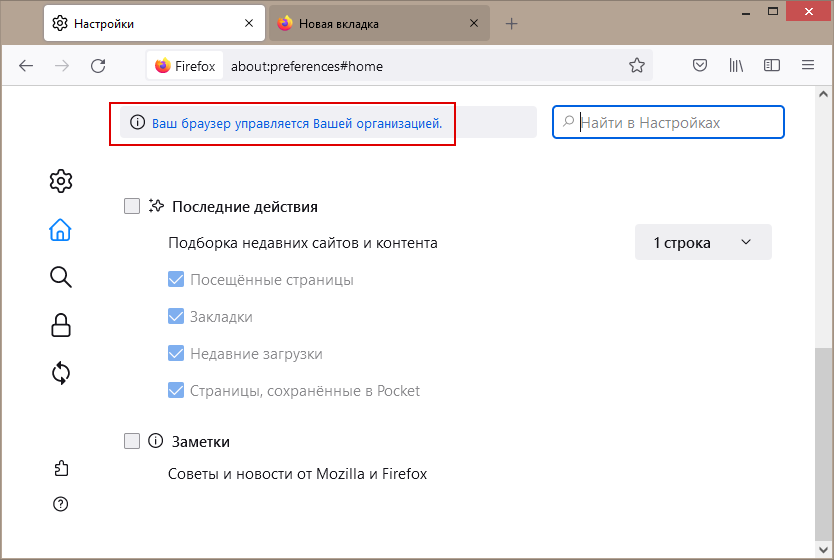
Task: Open Sync settings circular arrows icon
Action: [61, 373]
